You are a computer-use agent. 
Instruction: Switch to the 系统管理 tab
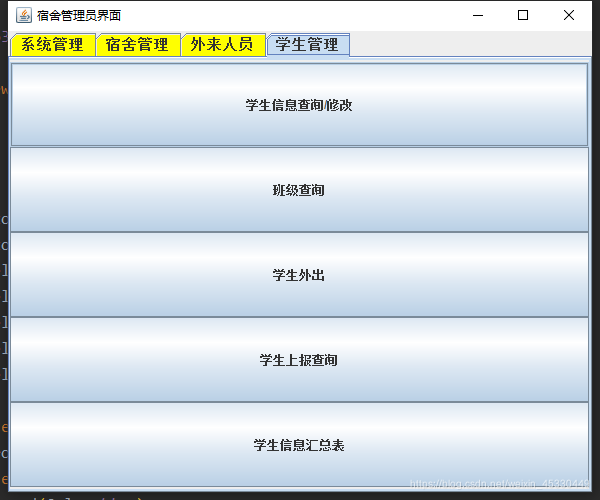[x=53, y=45]
